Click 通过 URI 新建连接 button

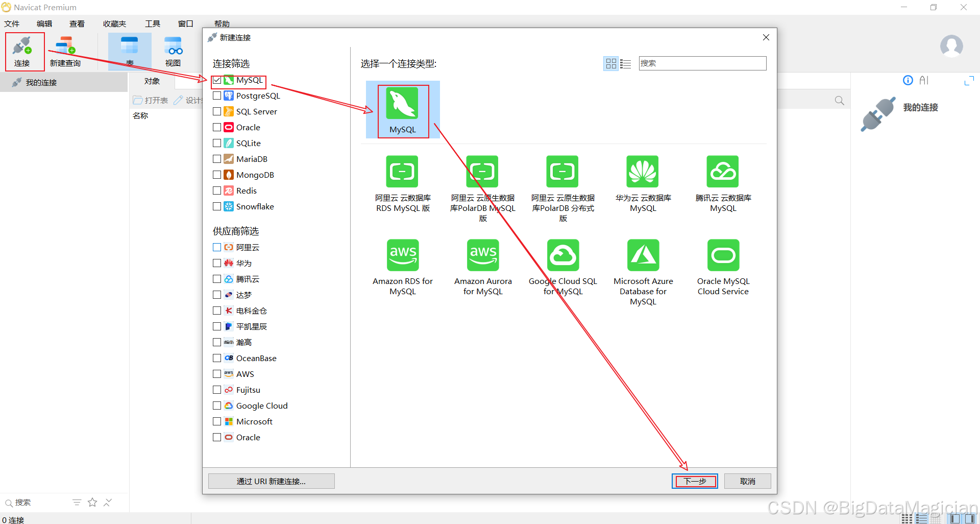[271, 481]
